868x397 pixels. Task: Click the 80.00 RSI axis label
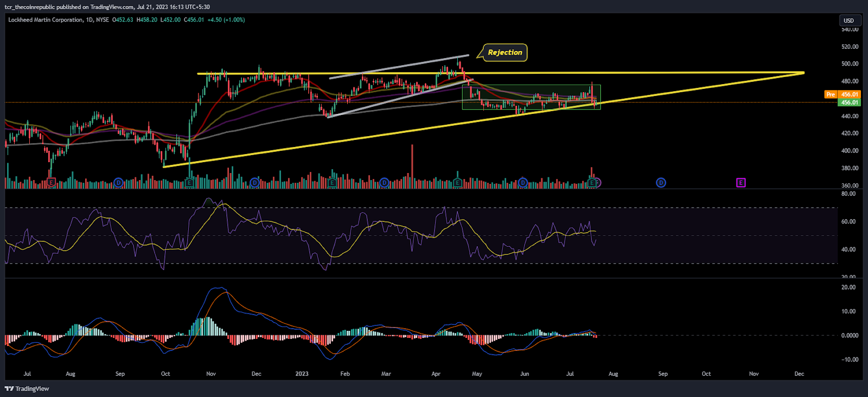[x=848, y=194]
